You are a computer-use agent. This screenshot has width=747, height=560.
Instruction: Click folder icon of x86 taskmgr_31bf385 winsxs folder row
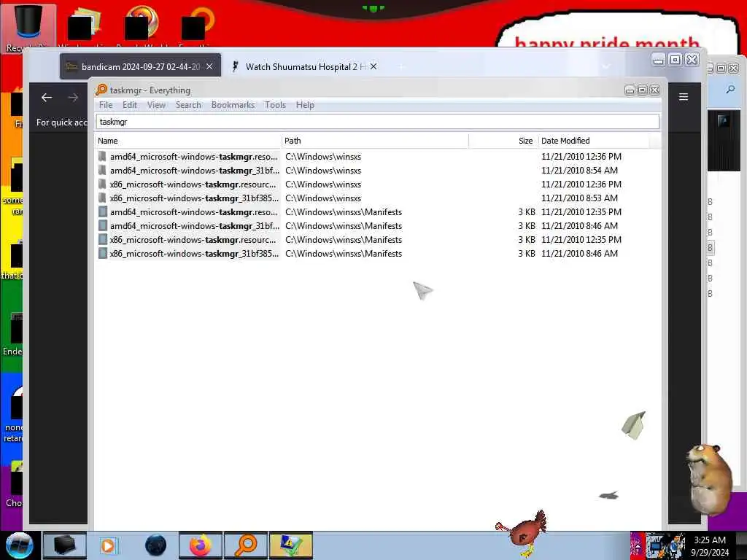pos(102,198)
